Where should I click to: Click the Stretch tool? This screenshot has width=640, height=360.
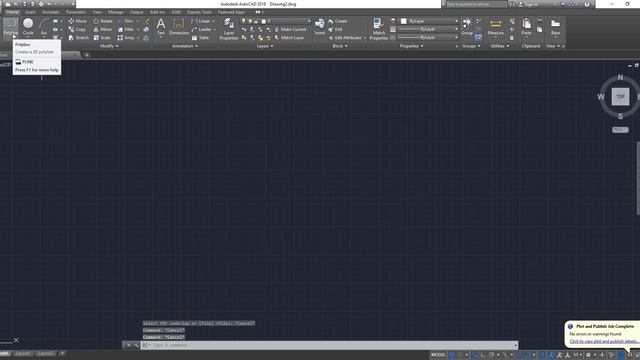[78, 38]
